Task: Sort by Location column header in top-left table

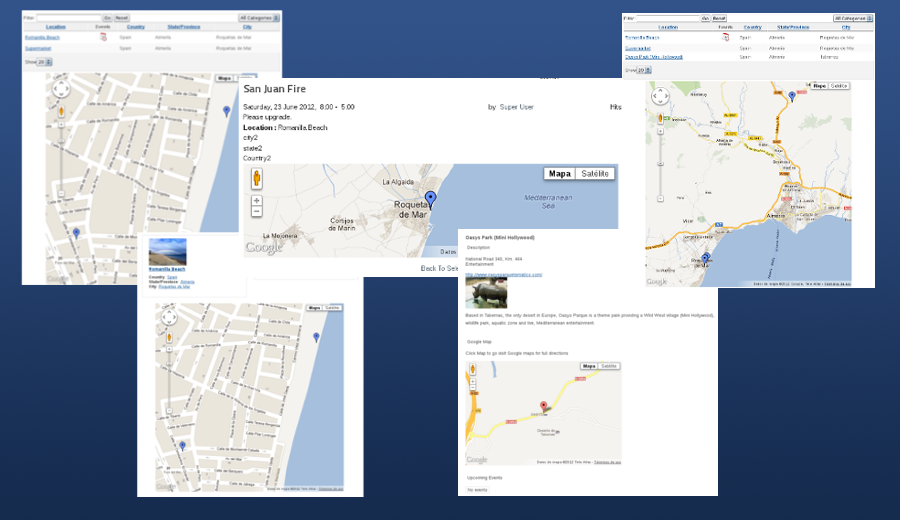Action: click(55, 27)
